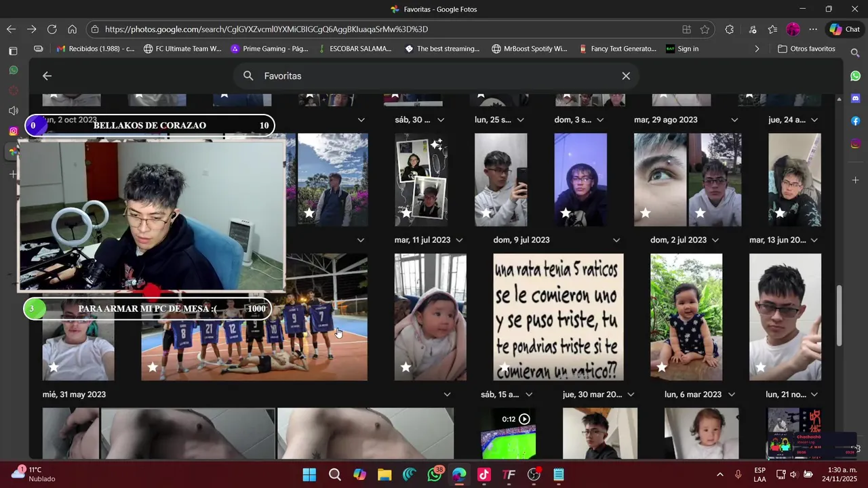Open Discord in the right sidebar
The image size is (868, 488).
click(x=856, y=98)
